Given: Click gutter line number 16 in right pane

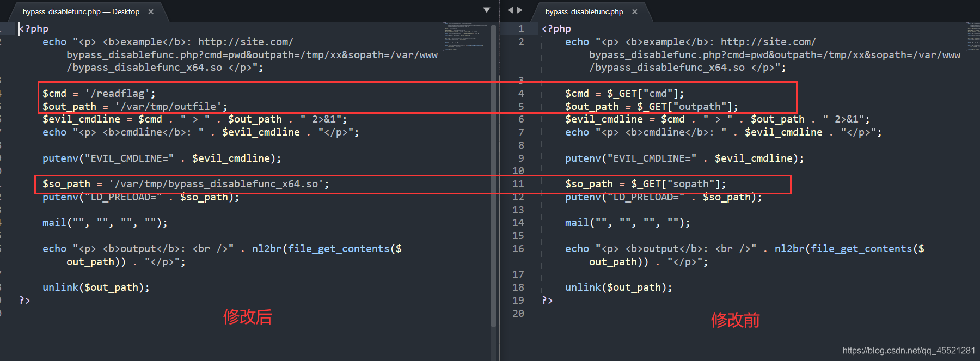Looking at the screenshot, I should click(518, 249).
